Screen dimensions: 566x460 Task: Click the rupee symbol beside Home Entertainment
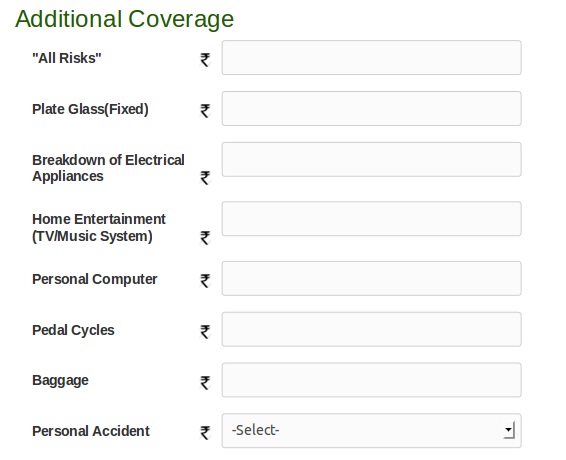point(205,238)
